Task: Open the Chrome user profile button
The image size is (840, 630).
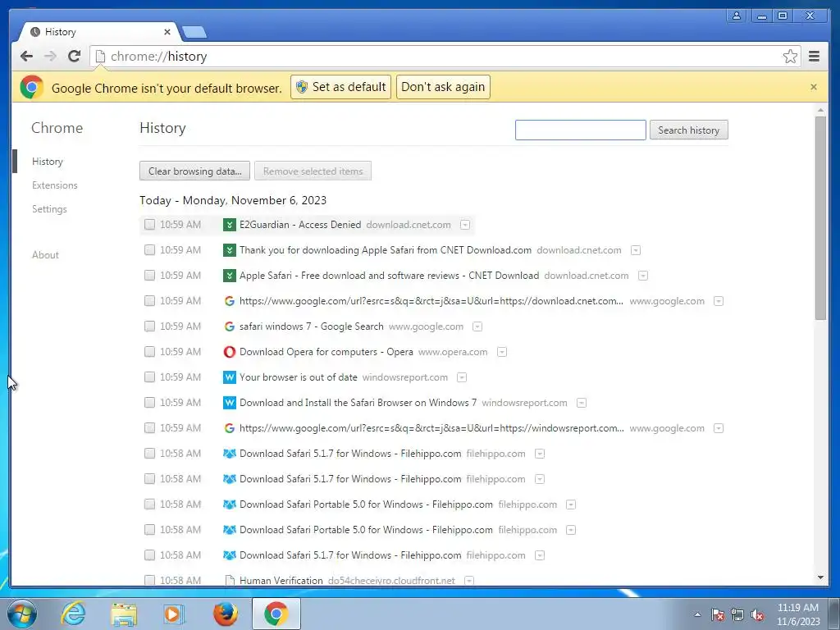Action: click(737, 16)
